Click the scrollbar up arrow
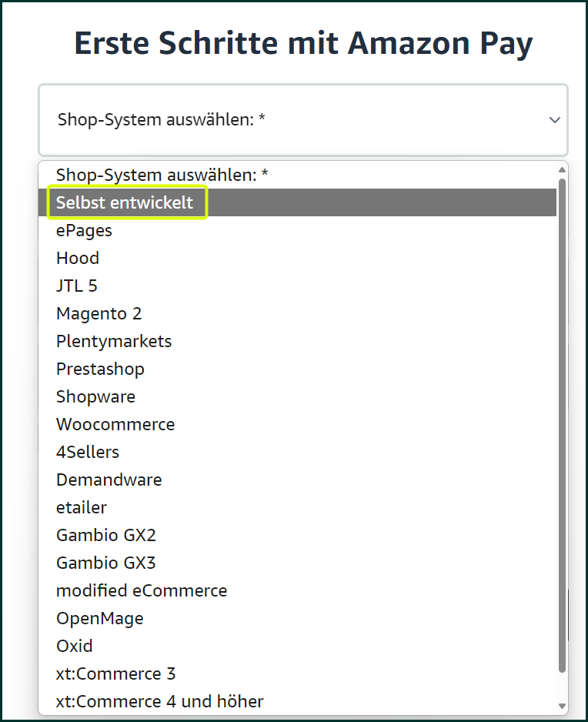Screen dimensions: 588x722 coord(562,170)
